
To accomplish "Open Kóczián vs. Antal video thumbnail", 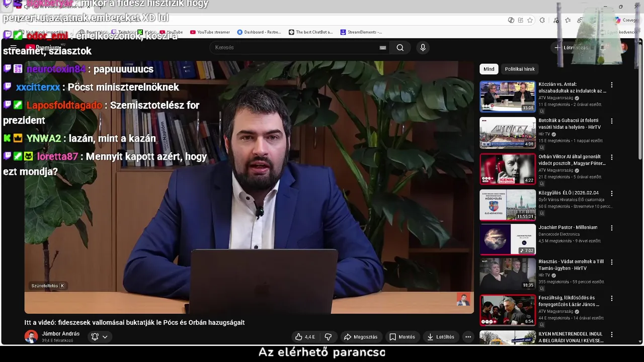I will click(508, 97).
